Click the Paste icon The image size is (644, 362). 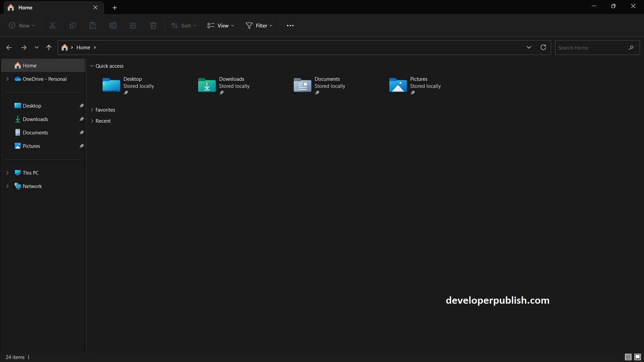[93, 25]
